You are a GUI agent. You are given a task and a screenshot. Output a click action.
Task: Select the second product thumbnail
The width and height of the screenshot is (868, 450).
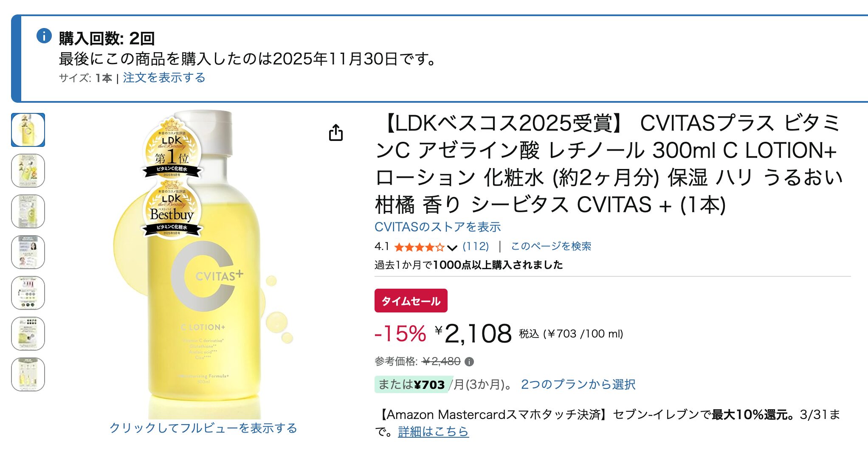28,171
